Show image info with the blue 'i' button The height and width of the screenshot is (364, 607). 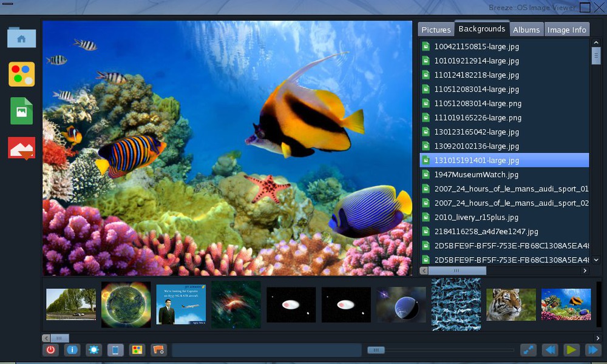pos(72,350)
